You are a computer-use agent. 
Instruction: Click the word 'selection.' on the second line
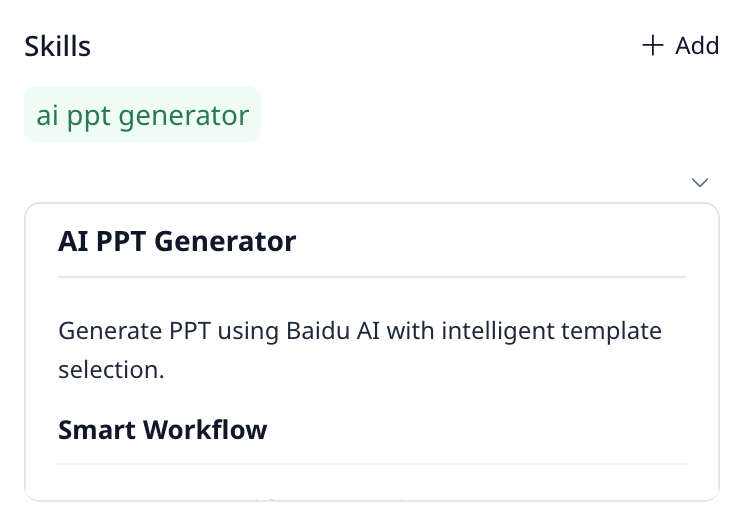click(x=110, y=369)
